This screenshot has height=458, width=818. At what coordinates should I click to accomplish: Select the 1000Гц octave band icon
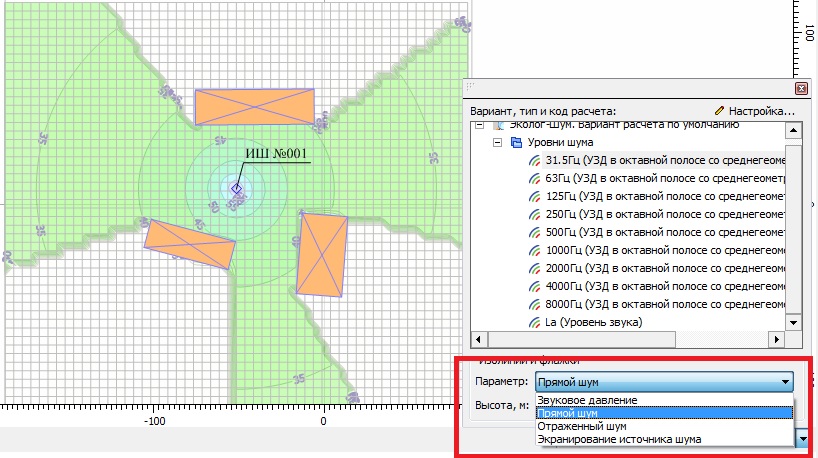coord(536,251)
